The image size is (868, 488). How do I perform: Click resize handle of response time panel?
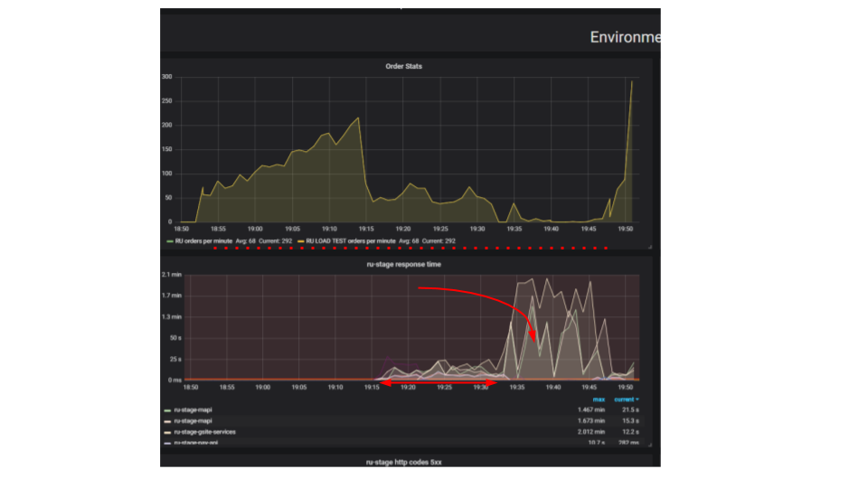[x=650, y=445]
